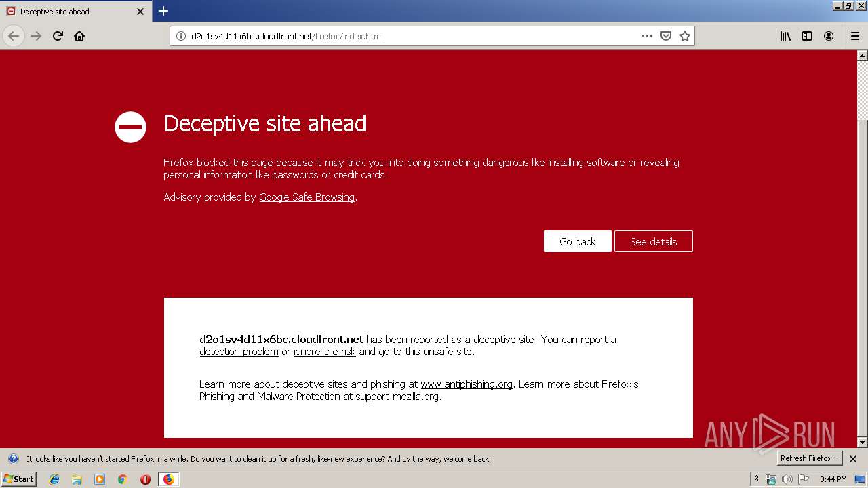Open the Library bookmarks and history
868x488 pixels.
(x=785, y=36)
